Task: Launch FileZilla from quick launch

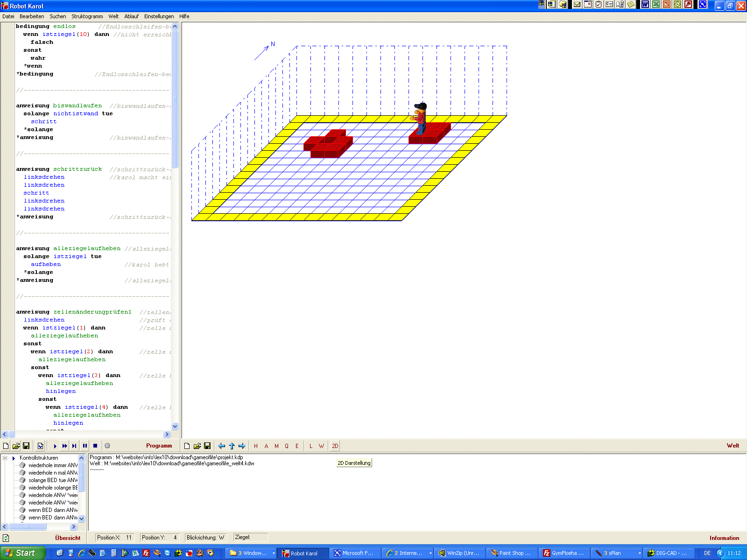Action: pyautogui.click(x=146, y=553)
